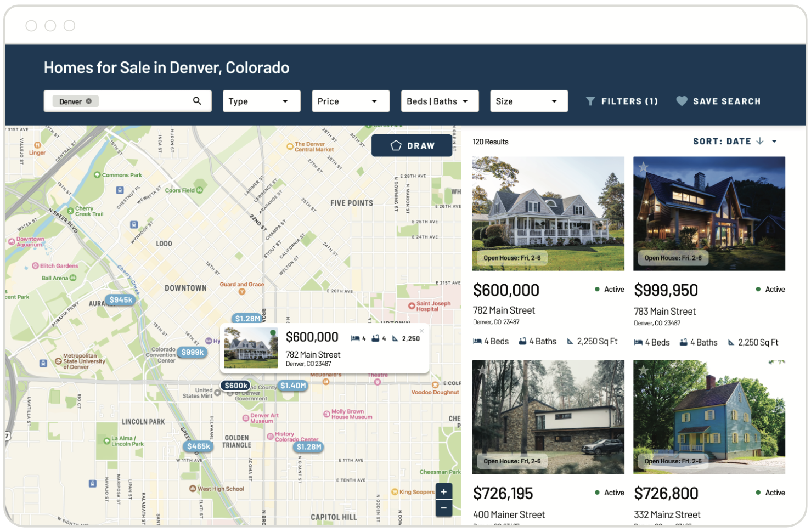Click the DRAW polygon button on map
Screen dimensions: 811x532
coord(412,145)
